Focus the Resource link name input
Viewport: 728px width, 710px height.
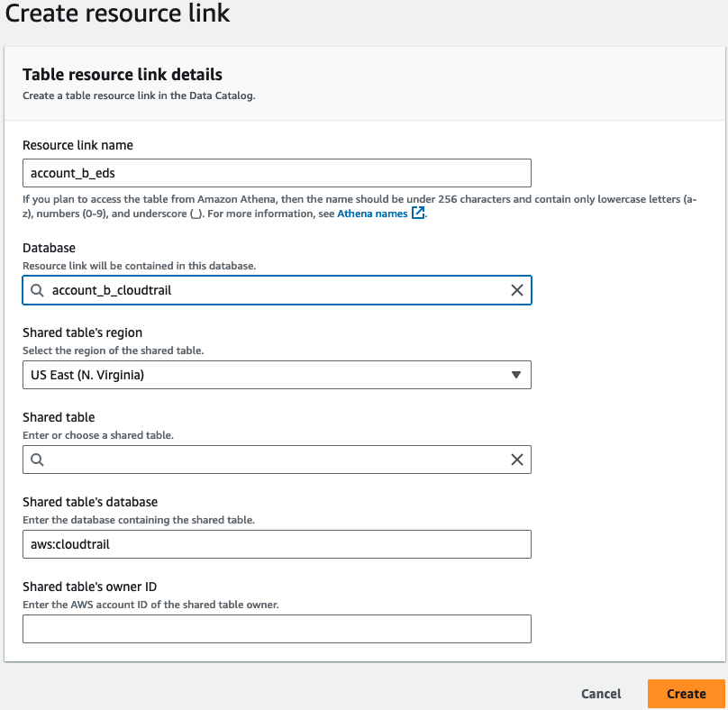[277, 173]
